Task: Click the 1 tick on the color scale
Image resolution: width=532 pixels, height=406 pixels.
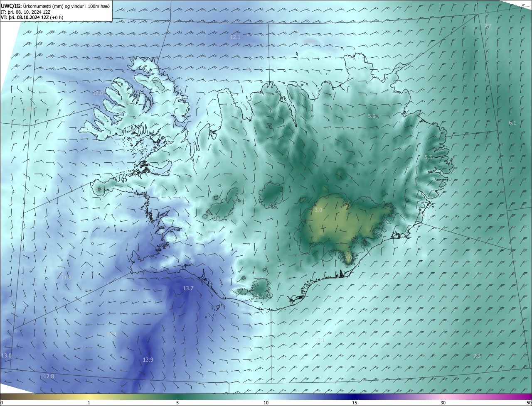Action: (89, 403)
